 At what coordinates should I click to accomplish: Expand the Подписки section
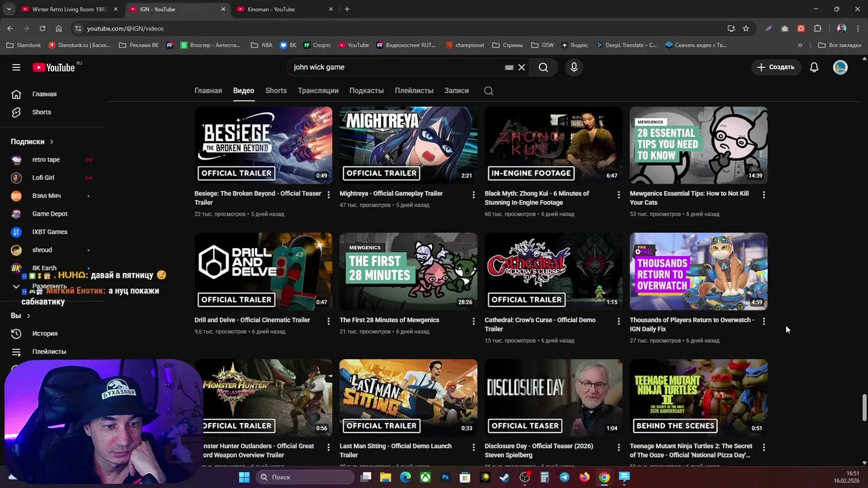(32, 142)
